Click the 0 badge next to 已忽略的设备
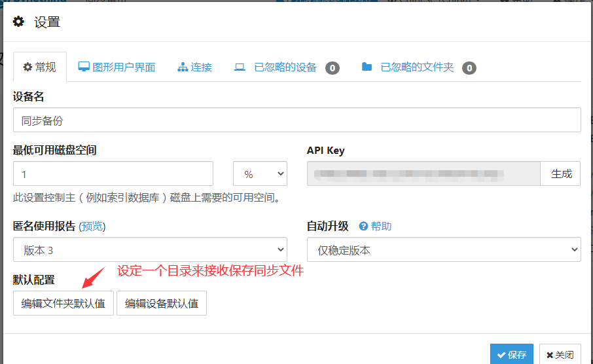 click(332, 67)
